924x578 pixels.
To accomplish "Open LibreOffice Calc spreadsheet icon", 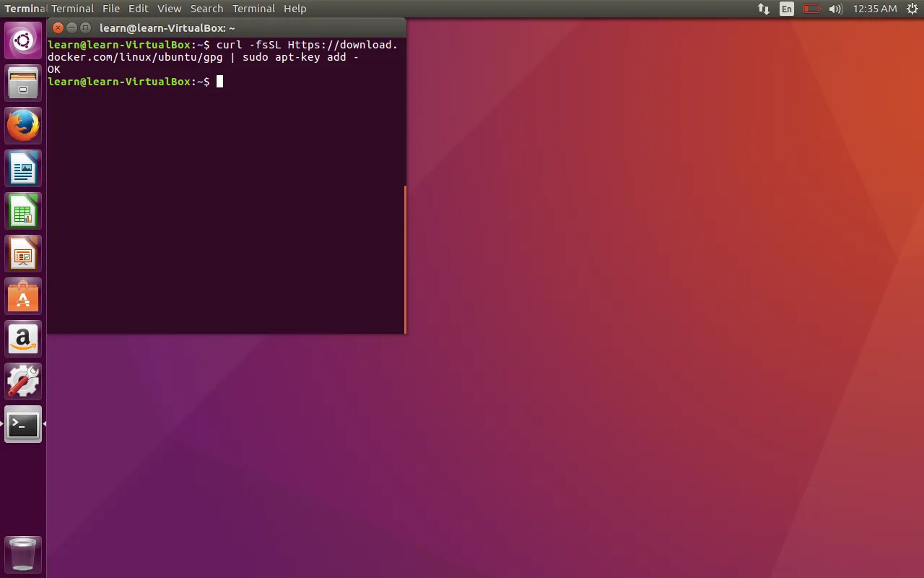I will (23, 211).
